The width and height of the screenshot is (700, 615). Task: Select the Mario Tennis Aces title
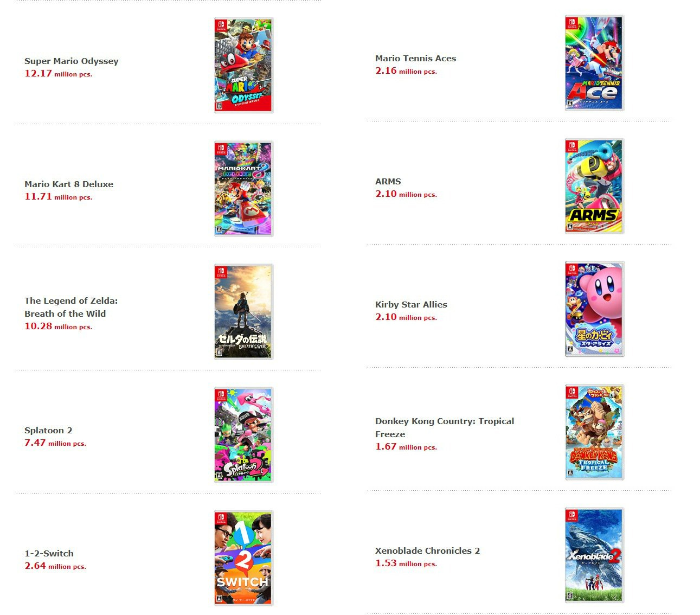pyautogui.click(x=416, y=59)
